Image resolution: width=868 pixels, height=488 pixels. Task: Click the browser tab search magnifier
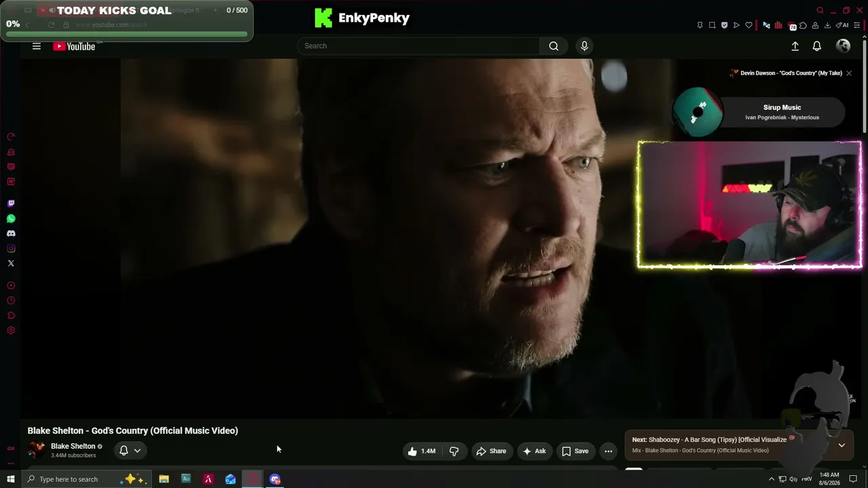(x=820, y=10)
